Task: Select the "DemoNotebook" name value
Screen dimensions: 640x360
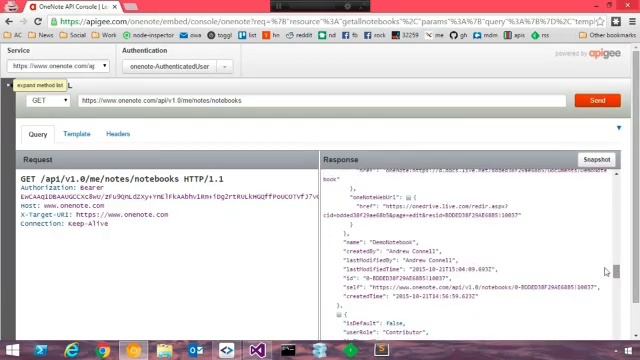Action: pyautogui.click(x=394, y=242)
